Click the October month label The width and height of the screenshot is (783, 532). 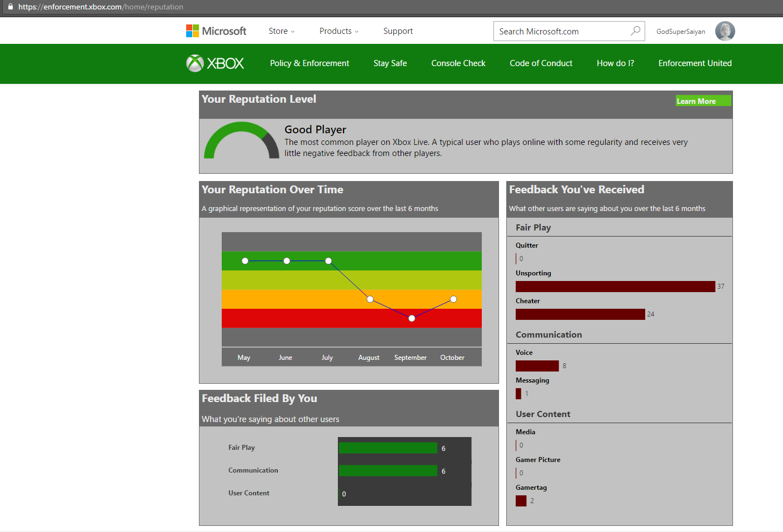pos(452,358)
